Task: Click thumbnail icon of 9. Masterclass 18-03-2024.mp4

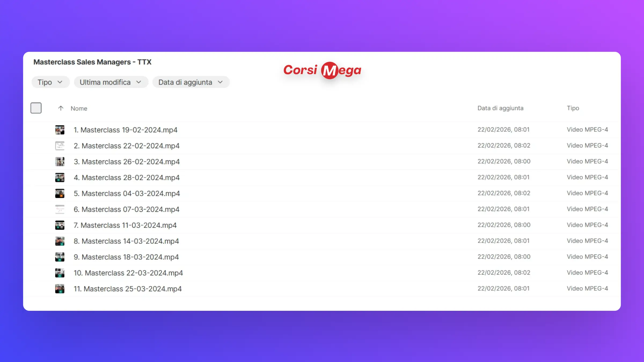Action: (60, 257)
